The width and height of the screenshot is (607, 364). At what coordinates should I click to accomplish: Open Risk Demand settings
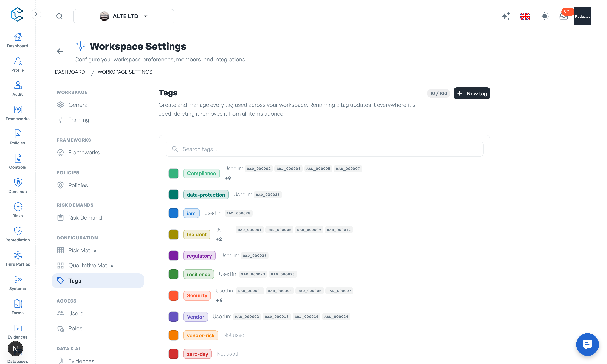(98, 218)
